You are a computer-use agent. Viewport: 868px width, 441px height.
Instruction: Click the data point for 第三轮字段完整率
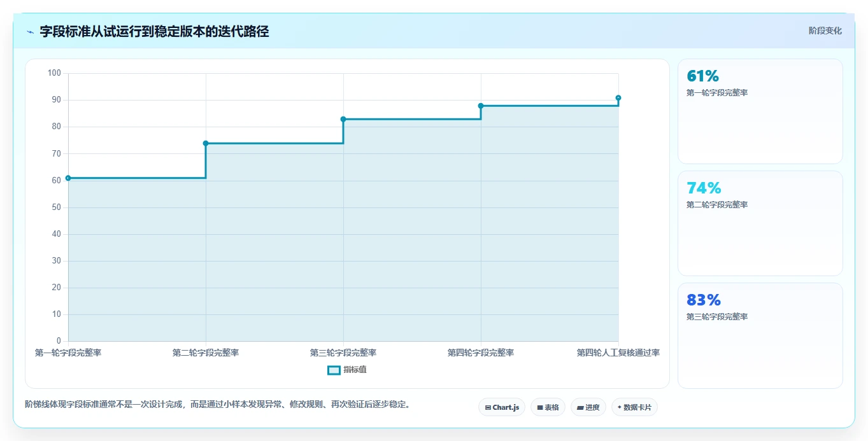(x=343, y=119)
